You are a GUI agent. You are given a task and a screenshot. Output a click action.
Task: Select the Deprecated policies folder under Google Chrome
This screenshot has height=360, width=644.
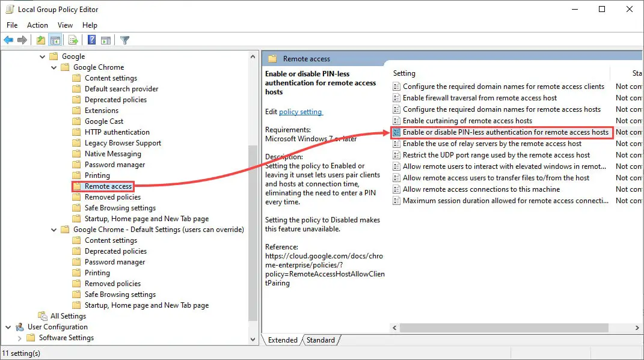tap(115, 99)
